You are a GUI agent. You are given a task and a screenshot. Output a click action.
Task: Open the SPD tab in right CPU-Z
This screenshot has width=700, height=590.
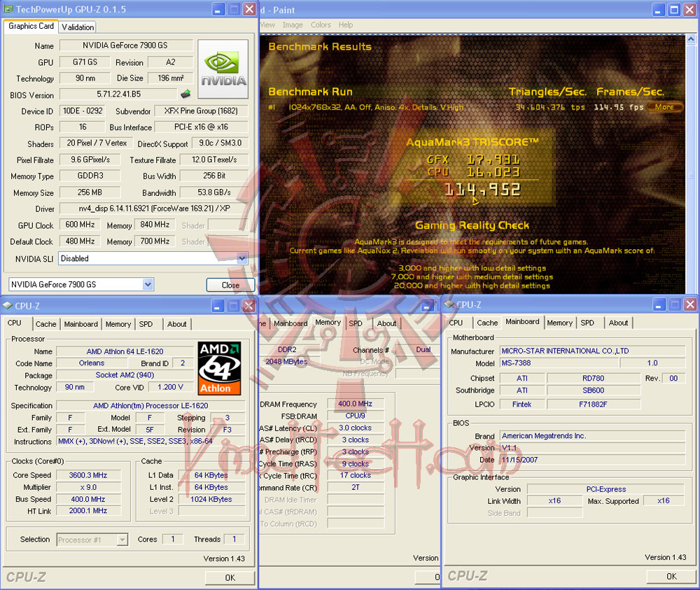(587, 323)
